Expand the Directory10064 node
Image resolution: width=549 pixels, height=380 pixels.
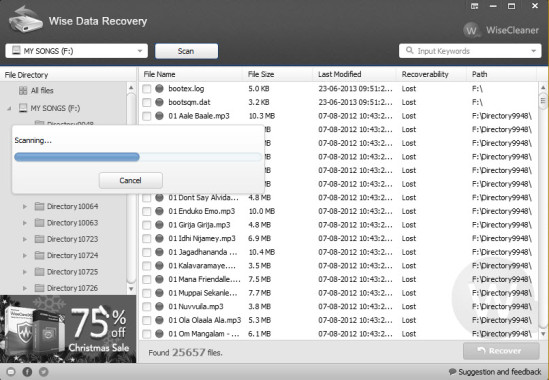25,207
